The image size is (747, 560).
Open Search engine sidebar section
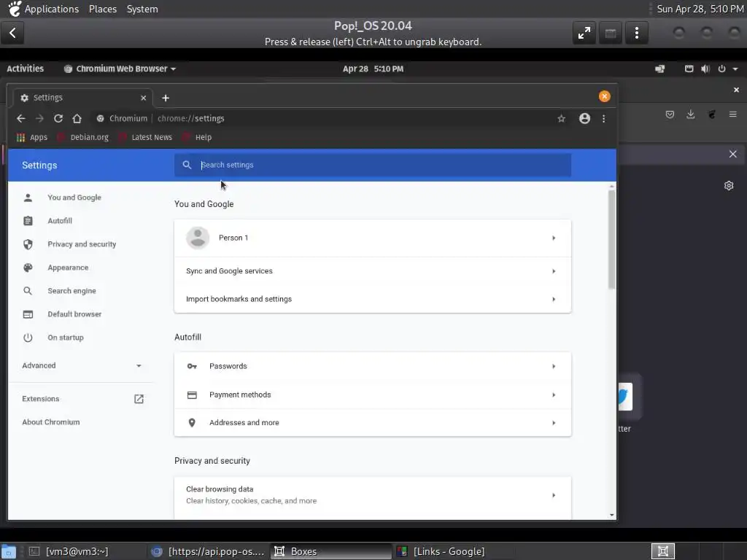coord(71,291)
